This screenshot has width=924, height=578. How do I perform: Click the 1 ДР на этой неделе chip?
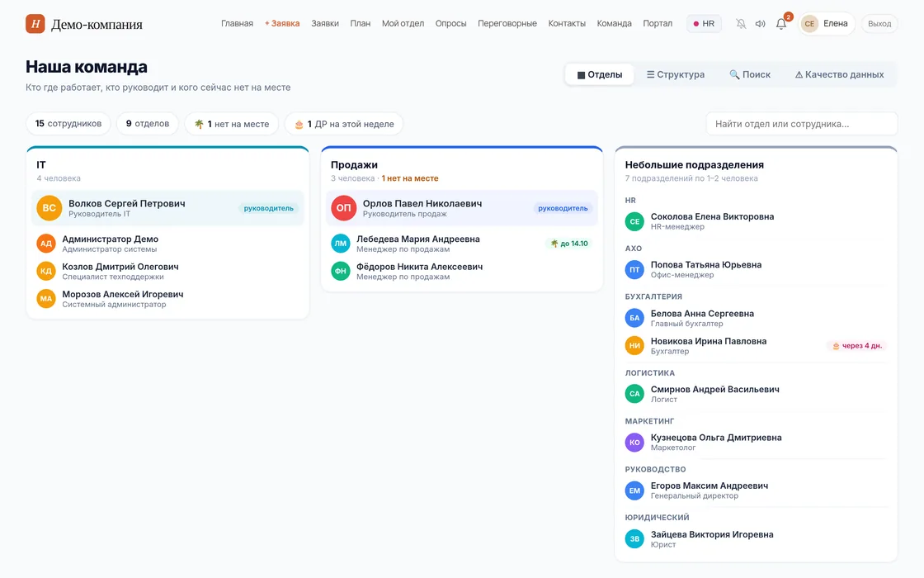click(x=343, y=124)
